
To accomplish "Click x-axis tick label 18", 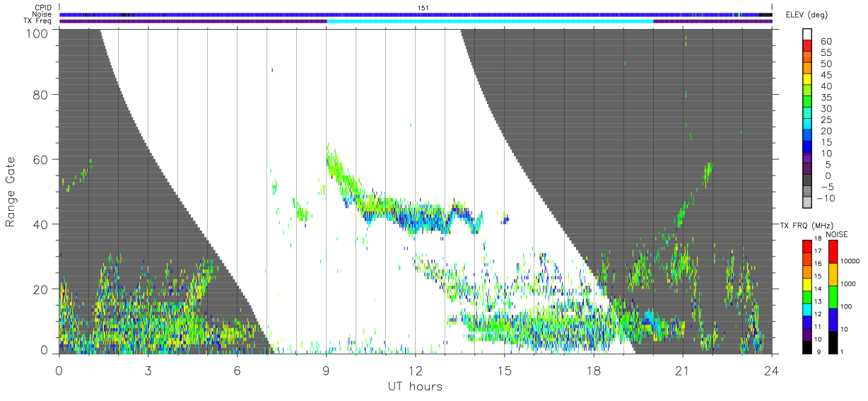I will point(594,370).
